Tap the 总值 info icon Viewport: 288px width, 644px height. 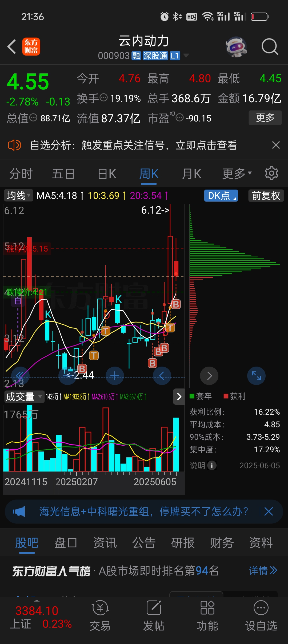coord(33,117)
